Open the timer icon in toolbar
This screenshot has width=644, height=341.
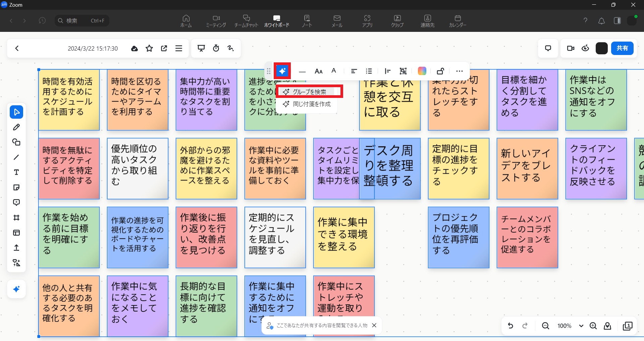tap(216, 48)
